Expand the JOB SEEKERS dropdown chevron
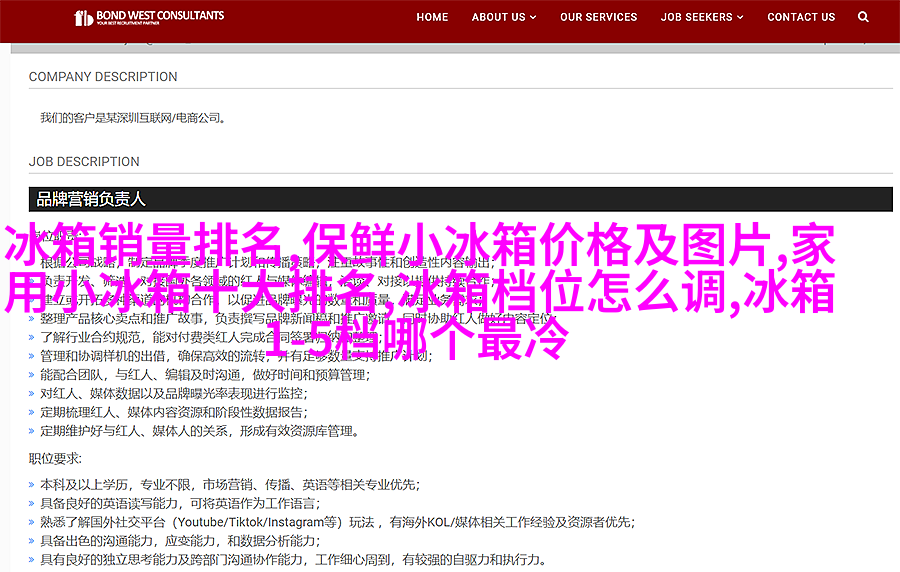900x572 pixels. (740, 17)
